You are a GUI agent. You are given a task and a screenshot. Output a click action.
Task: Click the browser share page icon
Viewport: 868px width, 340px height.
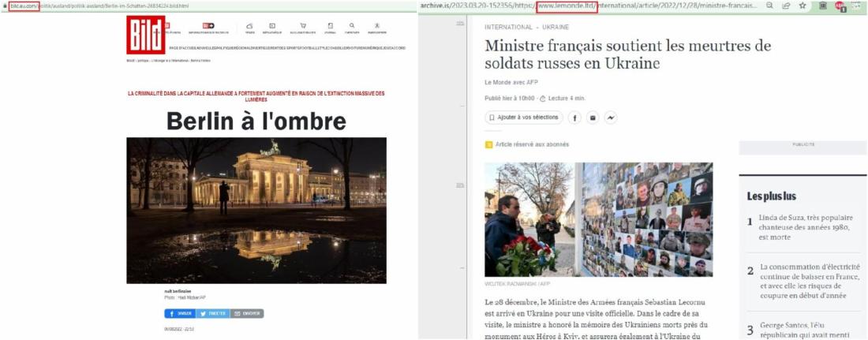785,6
